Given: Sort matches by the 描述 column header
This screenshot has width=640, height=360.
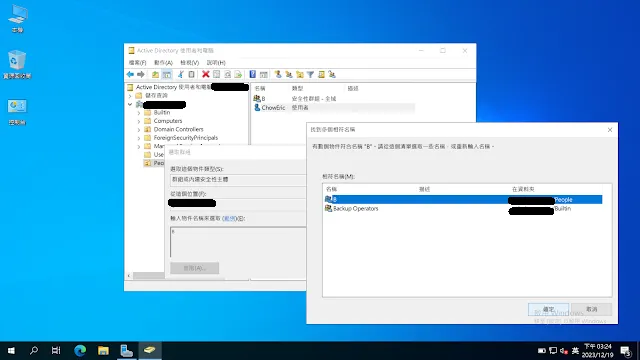Looking at the screenshot, I should coord(424,189).
